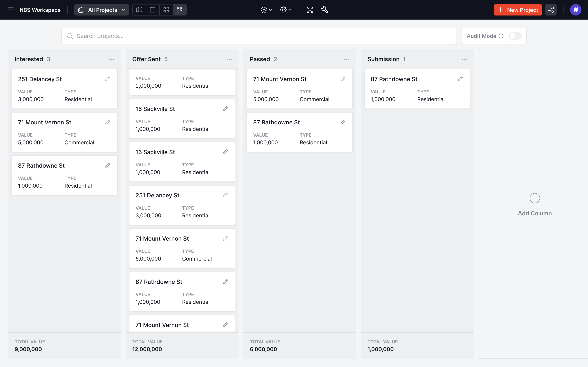The image size is (588, 367).
Task: Expand the settings gear dropdown
Action: point(286,10)
